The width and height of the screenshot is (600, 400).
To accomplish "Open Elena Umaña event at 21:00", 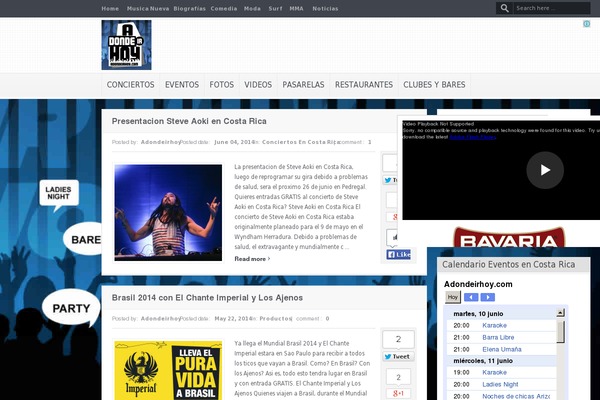I will 502,349.
